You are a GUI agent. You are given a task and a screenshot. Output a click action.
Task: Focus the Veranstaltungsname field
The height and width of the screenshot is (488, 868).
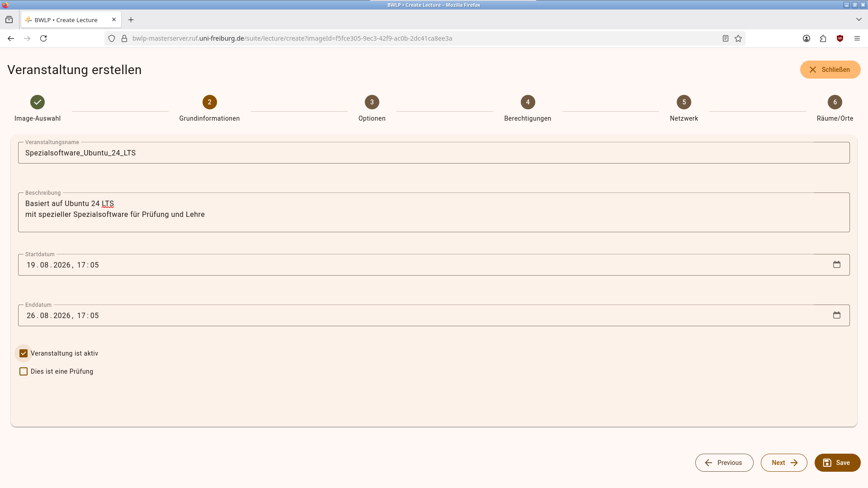(x=434, y=153)
